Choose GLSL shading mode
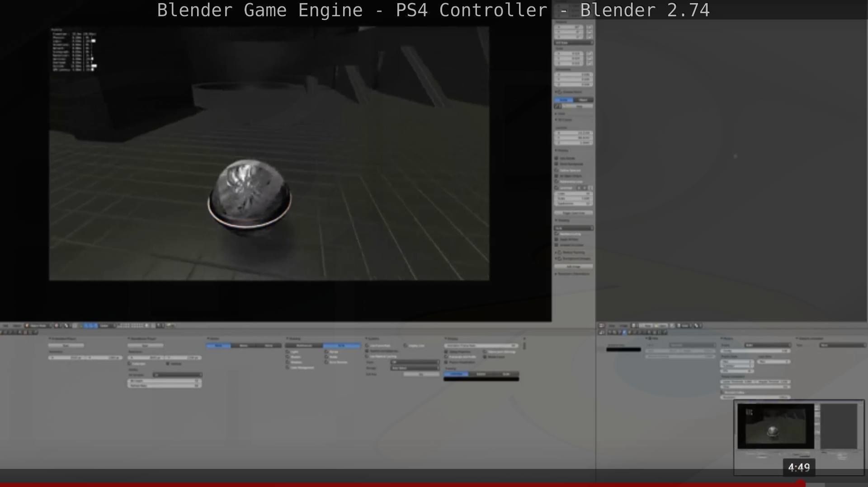 [342, 346]
